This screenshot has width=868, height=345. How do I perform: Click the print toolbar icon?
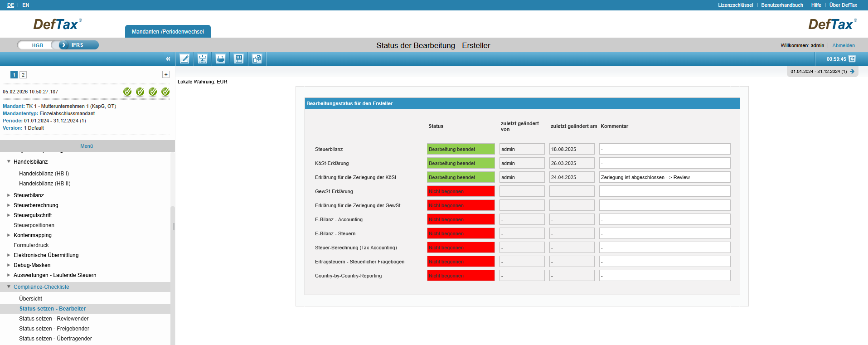[221, 59]
